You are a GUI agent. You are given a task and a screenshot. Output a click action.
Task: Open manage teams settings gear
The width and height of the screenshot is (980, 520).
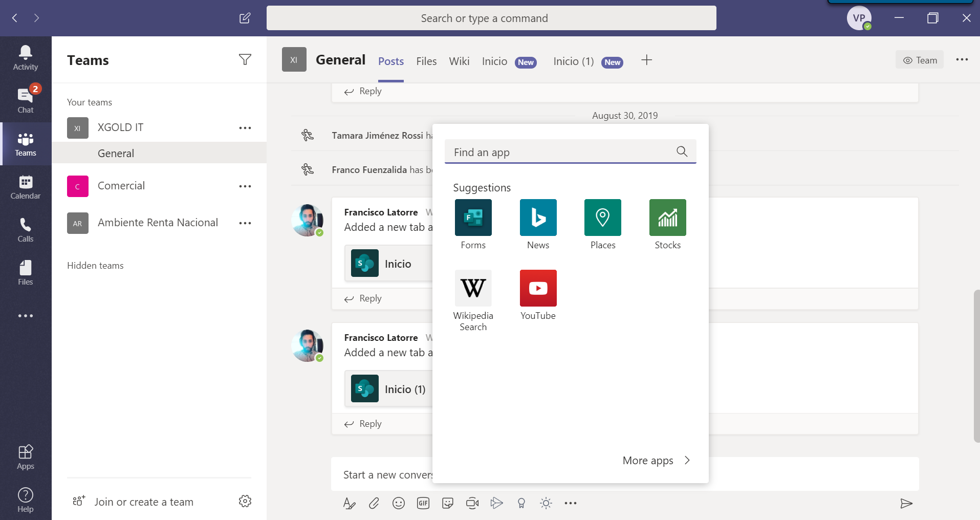pos(245,501)
